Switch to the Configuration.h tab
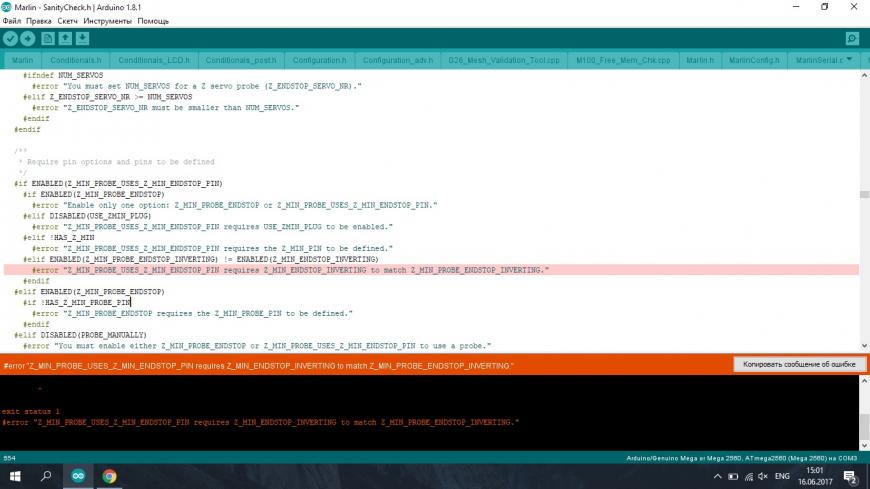The width and height of the screenshot is (870, 489). pyautogui.click(x=320, y=60)
